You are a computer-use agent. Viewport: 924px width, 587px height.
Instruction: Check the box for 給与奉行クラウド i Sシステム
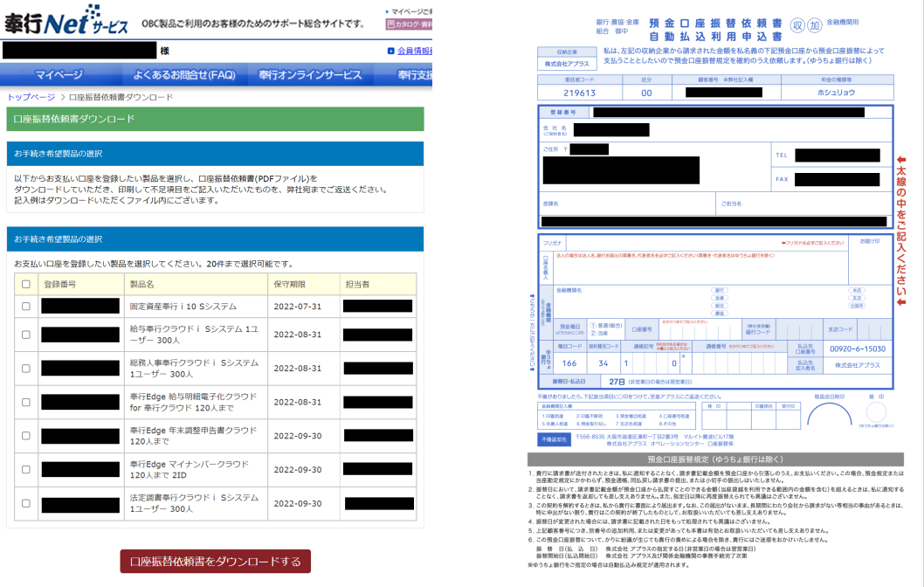click(26, 335)
